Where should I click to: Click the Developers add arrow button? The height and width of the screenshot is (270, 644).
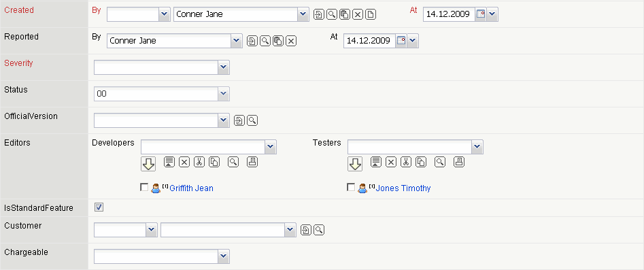tap(148, 163)
